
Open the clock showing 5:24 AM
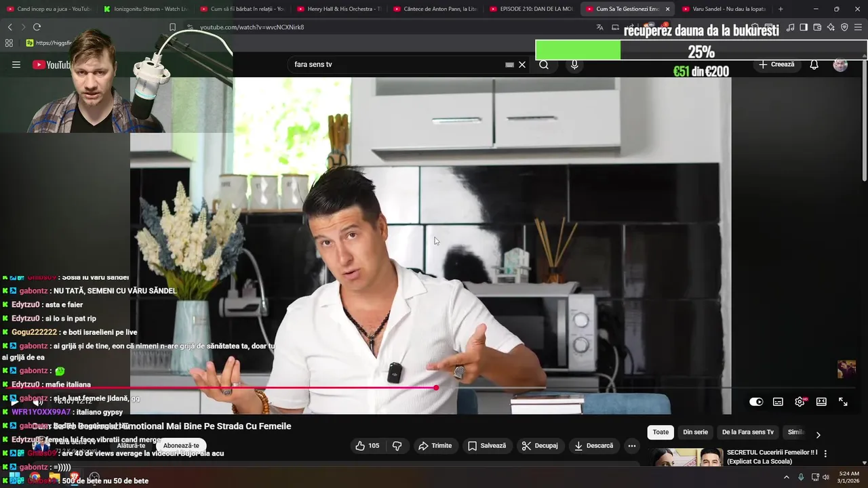click(x=849, y=477)
